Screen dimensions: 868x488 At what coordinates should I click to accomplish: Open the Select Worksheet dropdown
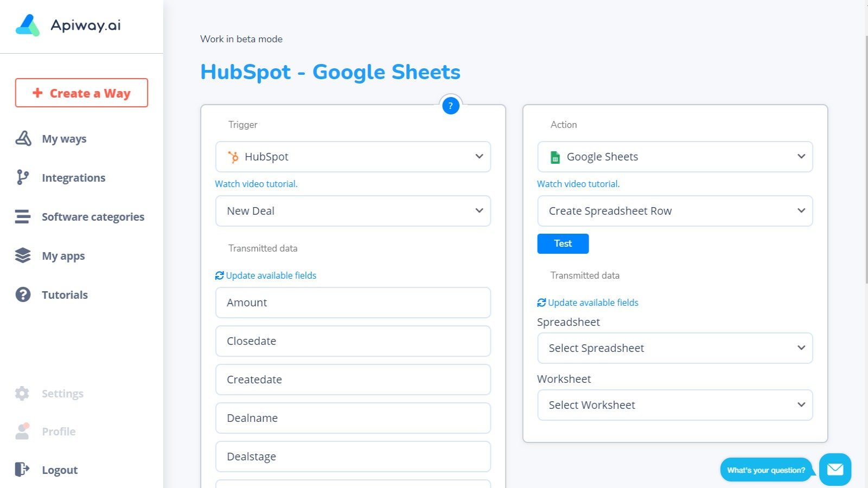(x=675, y=405)
